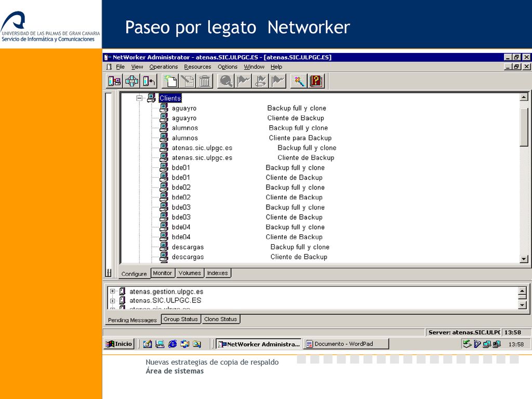
Task: Click the computer icon next to 'Cliente para Backup' alumnos
Action: click(x=164, y=137)
